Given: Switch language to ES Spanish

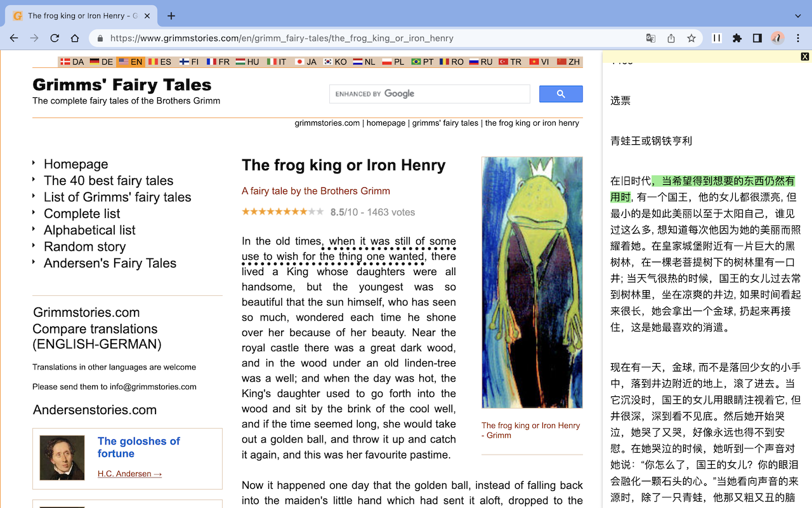Looking at the screenshot, I should 160,62.
